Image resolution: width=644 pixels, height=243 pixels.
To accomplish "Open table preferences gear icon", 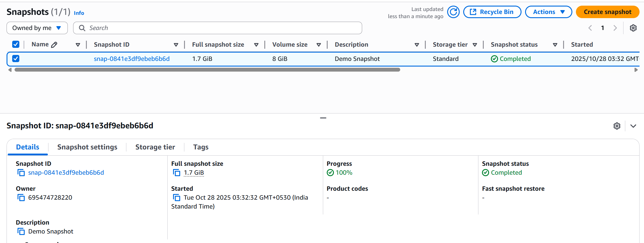I will 633,28.
